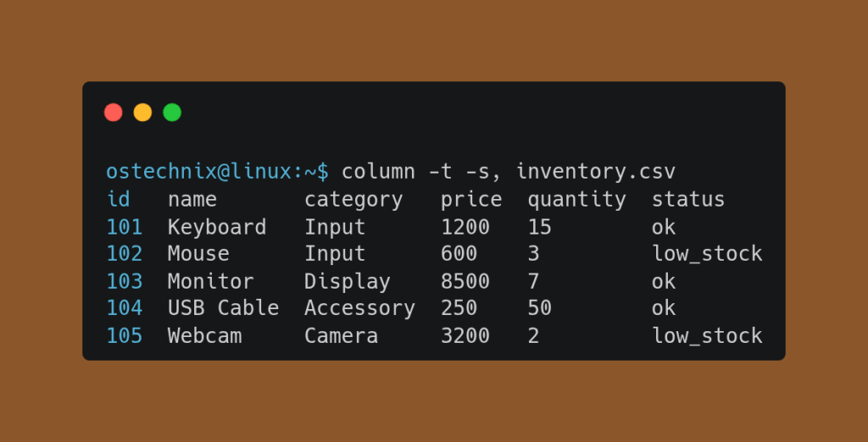
Task: Click the red close window dot
Action: pyautogui.click(x=114, y=112)
